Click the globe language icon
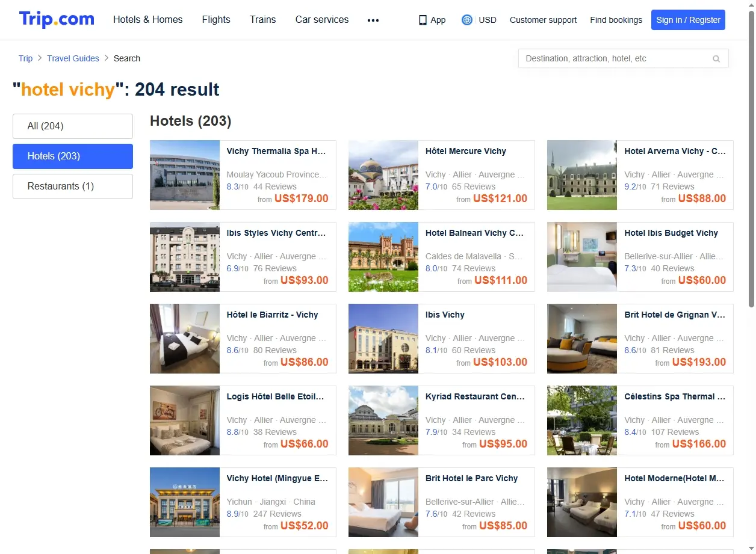 (x=467, y=20)
